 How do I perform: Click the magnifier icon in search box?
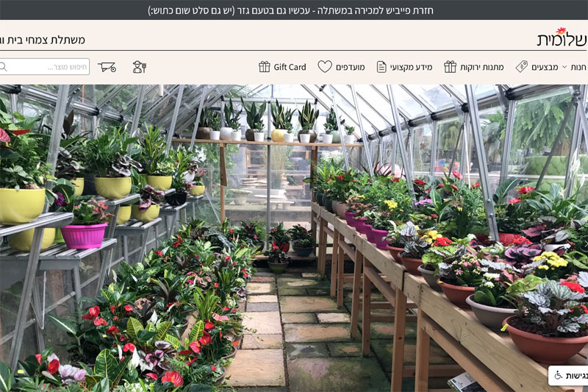click(x=4, y=67)
